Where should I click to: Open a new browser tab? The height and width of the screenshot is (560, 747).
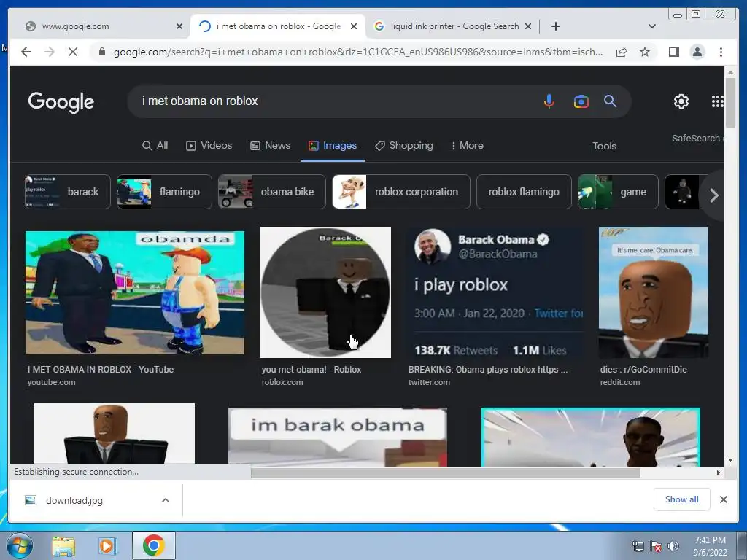(x=555, y=26)
